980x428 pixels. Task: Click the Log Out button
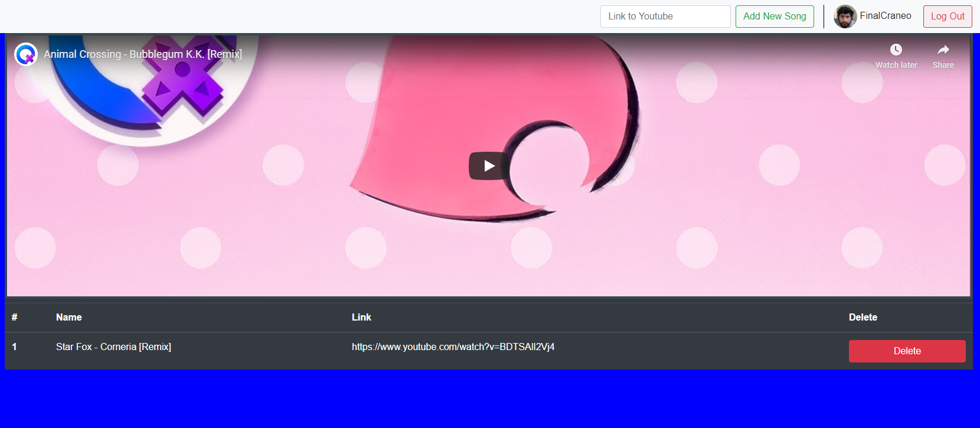pyautogui.click(x=948, y=17)
